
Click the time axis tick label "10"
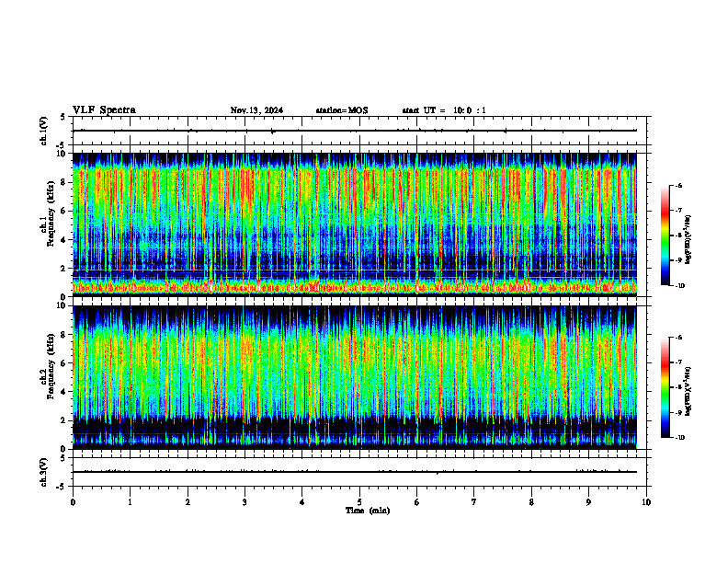[646, 502]
